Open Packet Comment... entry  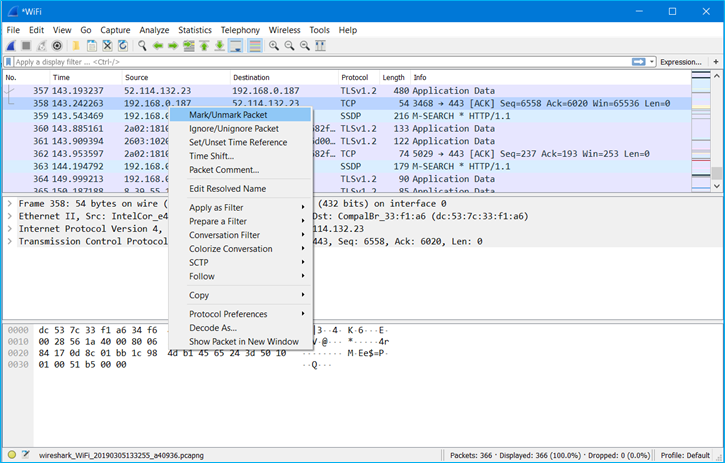(x=240, y=170)
